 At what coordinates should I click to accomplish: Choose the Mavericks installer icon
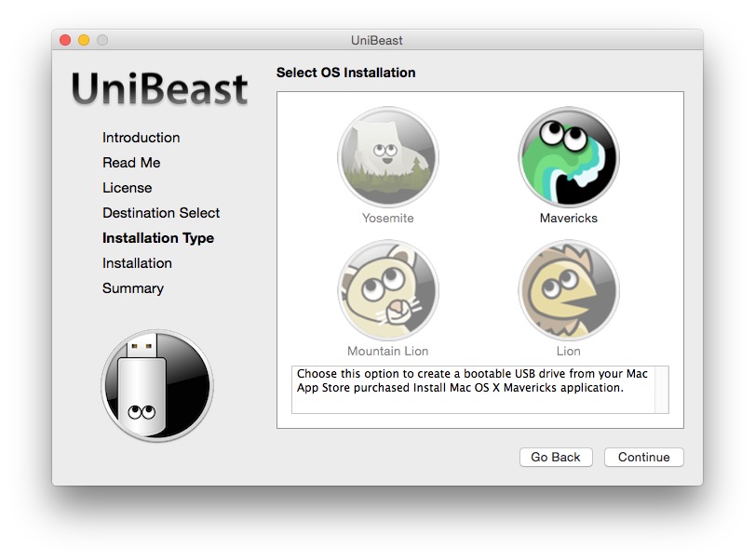pyautogui.click(x=568, y=157)
